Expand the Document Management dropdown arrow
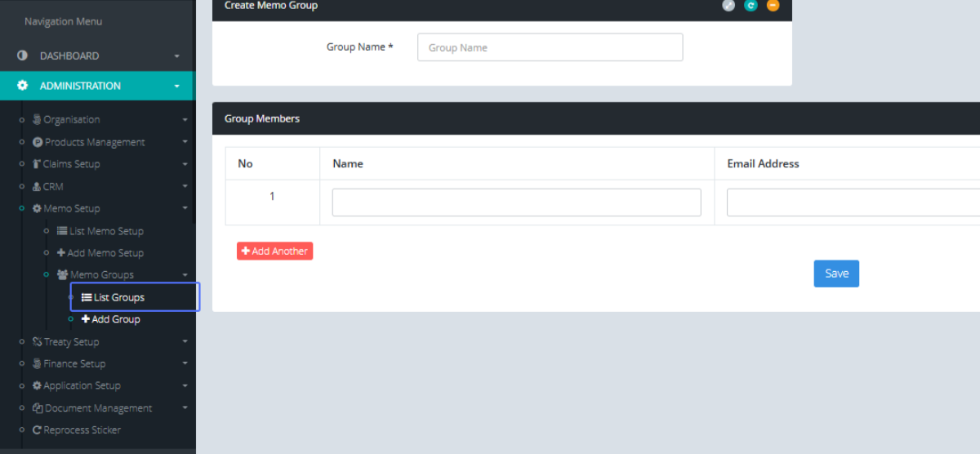The width and height of the screenshot is (980, 454). point(185,408)
